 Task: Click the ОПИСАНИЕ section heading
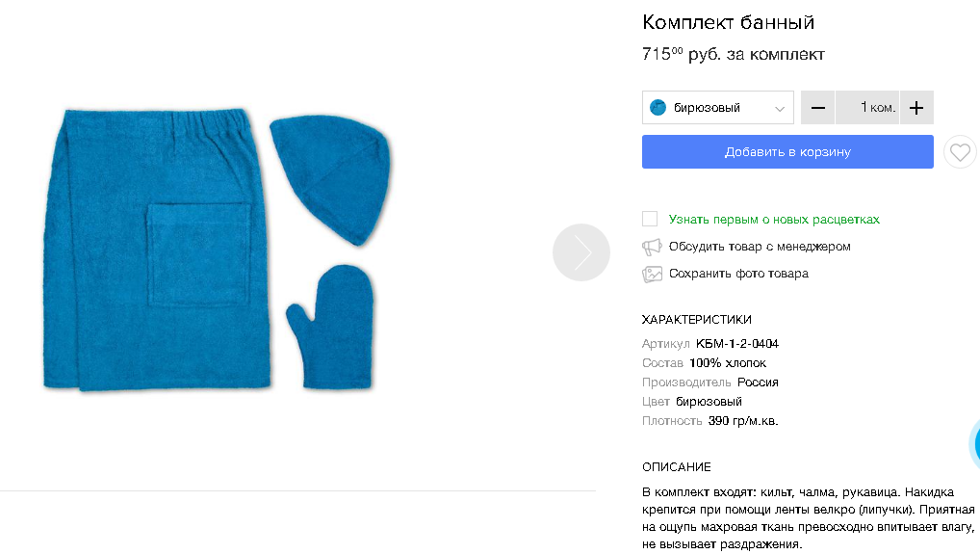(x=676, y=467)
